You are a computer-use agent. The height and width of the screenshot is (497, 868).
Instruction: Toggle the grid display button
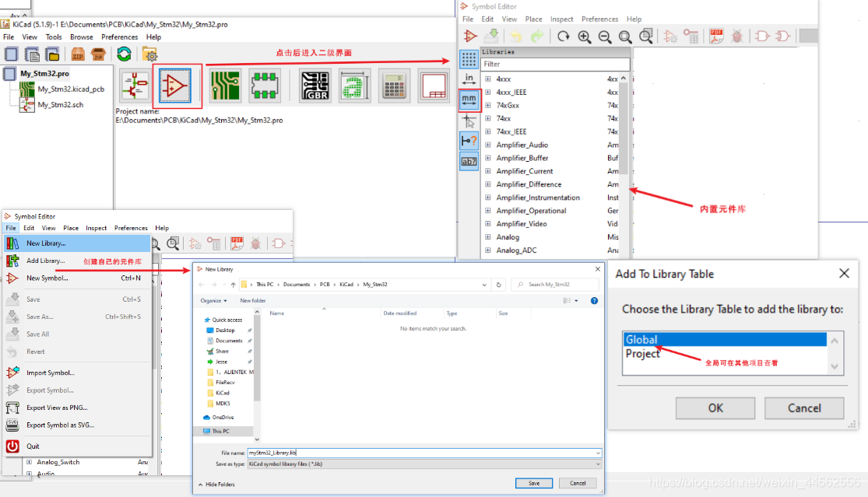(469, 59)
